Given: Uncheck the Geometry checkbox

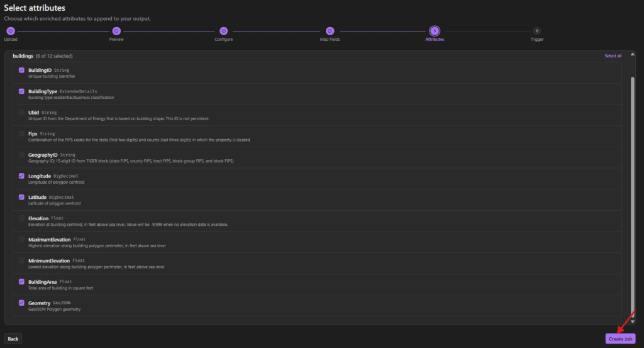Looking at the screenshot, I should tap(21, 303).
